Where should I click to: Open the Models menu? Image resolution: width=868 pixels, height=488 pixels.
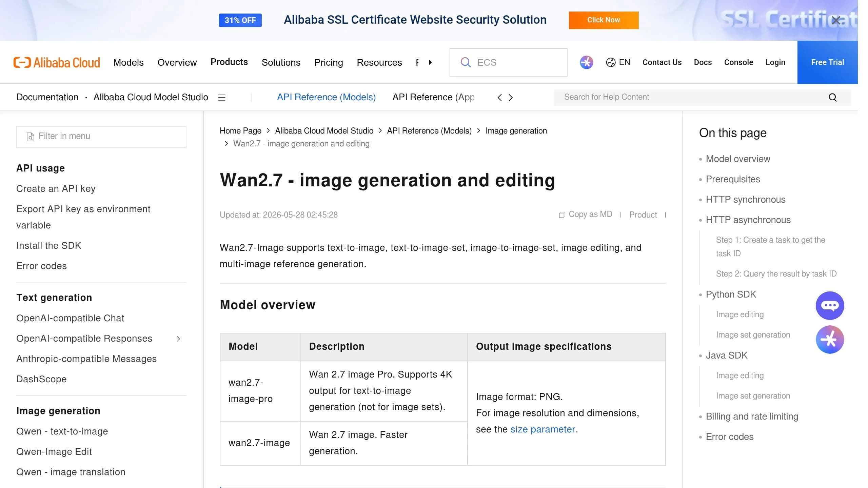coord(128,62)
